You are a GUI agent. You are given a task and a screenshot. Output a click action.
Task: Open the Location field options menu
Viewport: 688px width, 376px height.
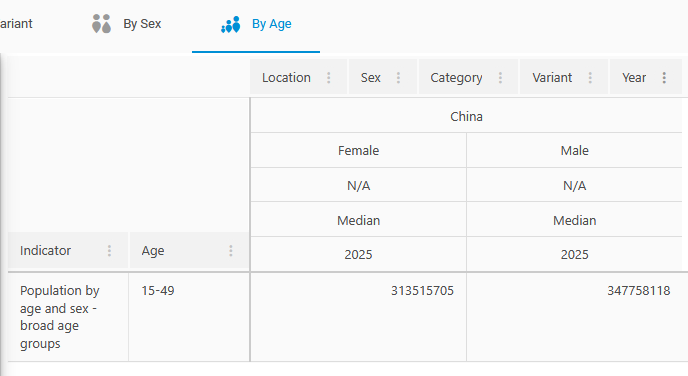[x=329, y=78]
